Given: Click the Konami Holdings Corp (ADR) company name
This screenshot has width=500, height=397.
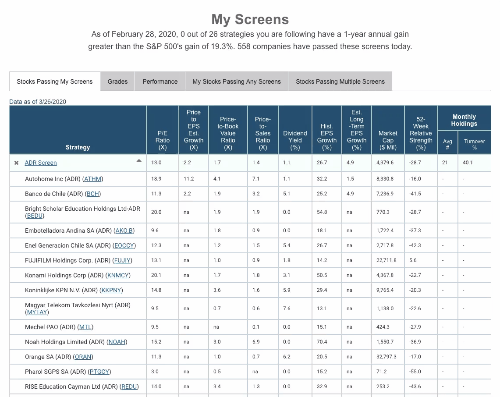Looking at the screenshot, I should pyautogui.click(x=64, y=275).
